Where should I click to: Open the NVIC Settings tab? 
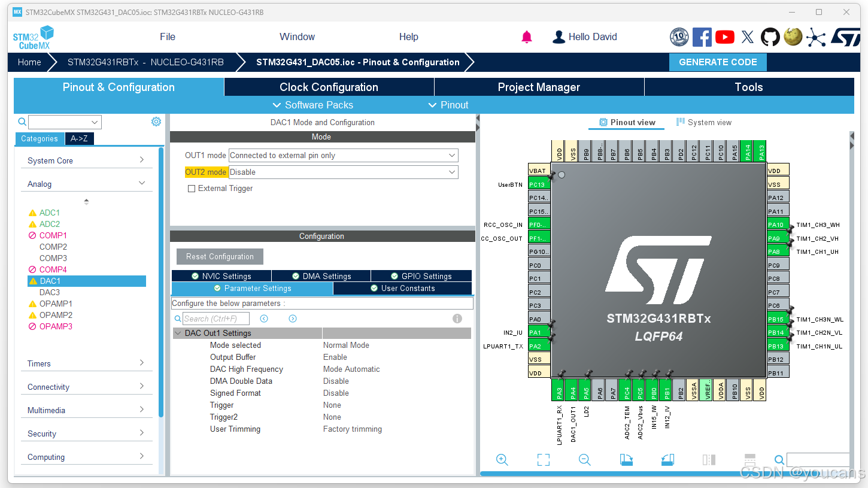pos(221,276)
